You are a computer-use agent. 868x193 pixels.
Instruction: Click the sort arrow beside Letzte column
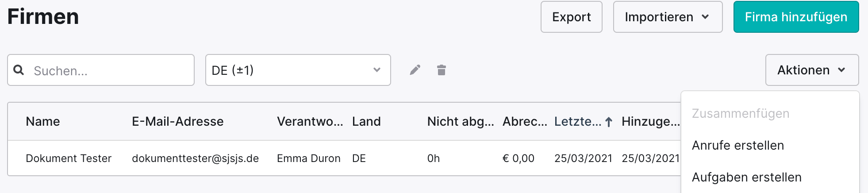pyautogui.click(x=609, y=122)
